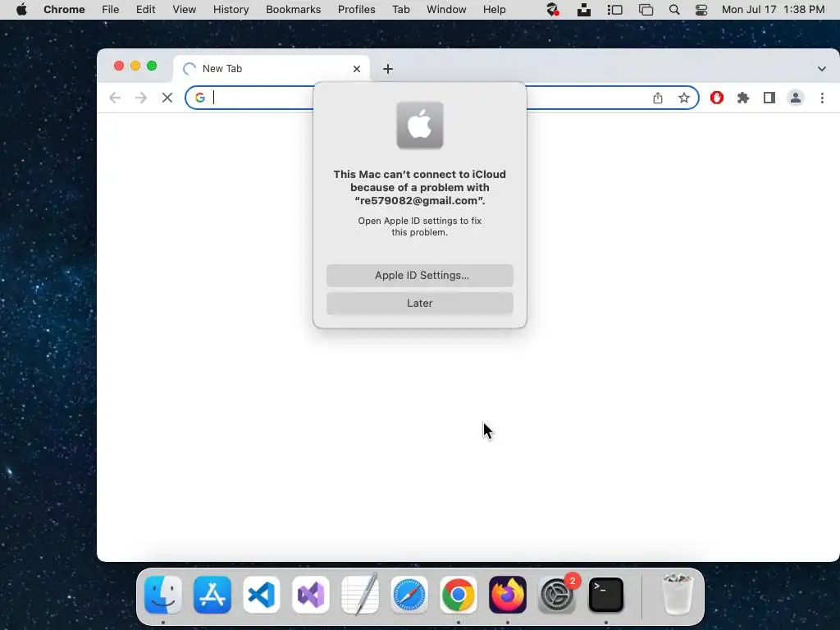Stop loading the page

pyautogui.click(x=167, y=98)
